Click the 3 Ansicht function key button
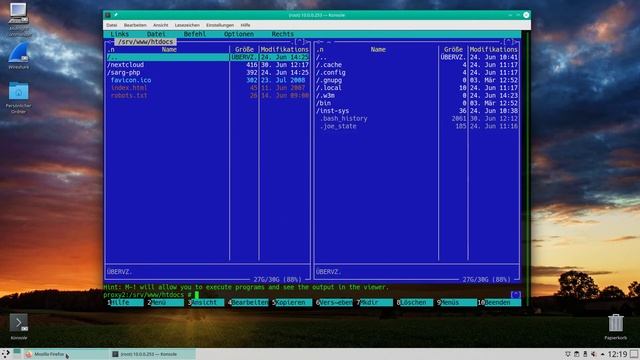This screenshot has width=640, height=360. pyautogui.click(x=206, y=302)
